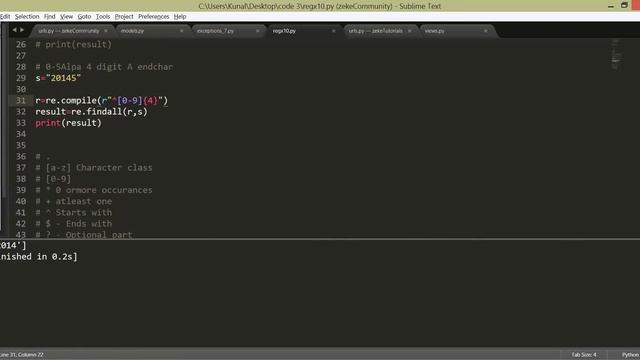Open the View menu
Screen dimensions: 640x360
(x=66, y=16)
